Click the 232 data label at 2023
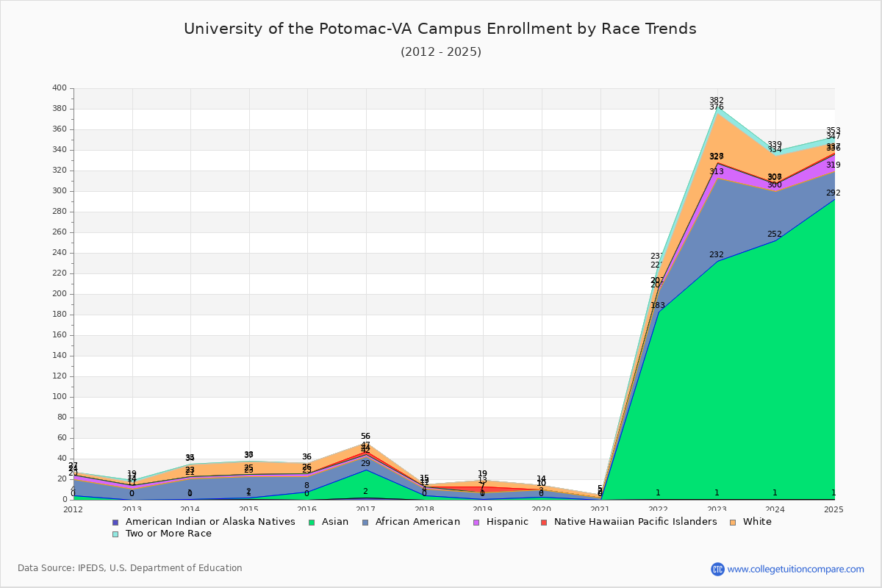Screen dimensions: 882x588 pyautogui.click(x=717, y=255)
